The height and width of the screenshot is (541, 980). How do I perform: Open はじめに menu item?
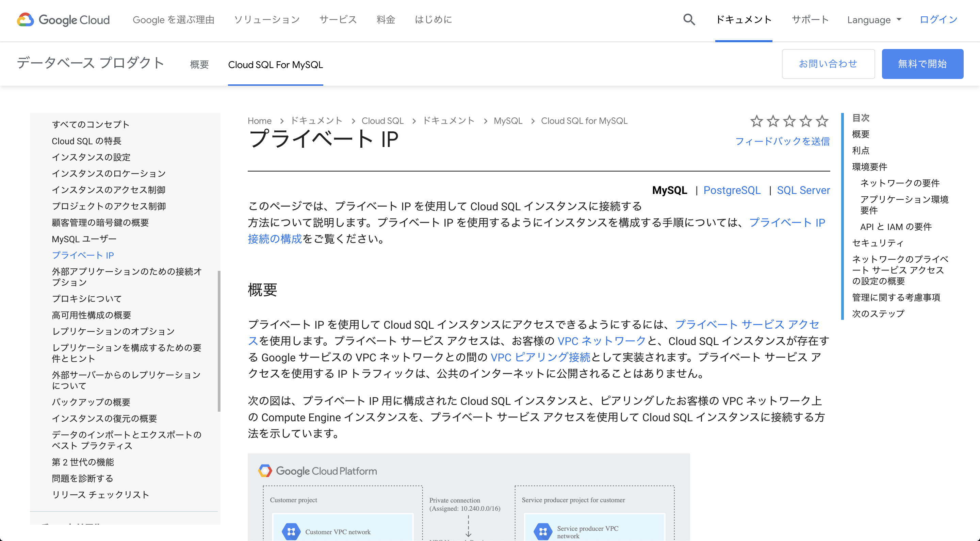click(x=433, y=20)
